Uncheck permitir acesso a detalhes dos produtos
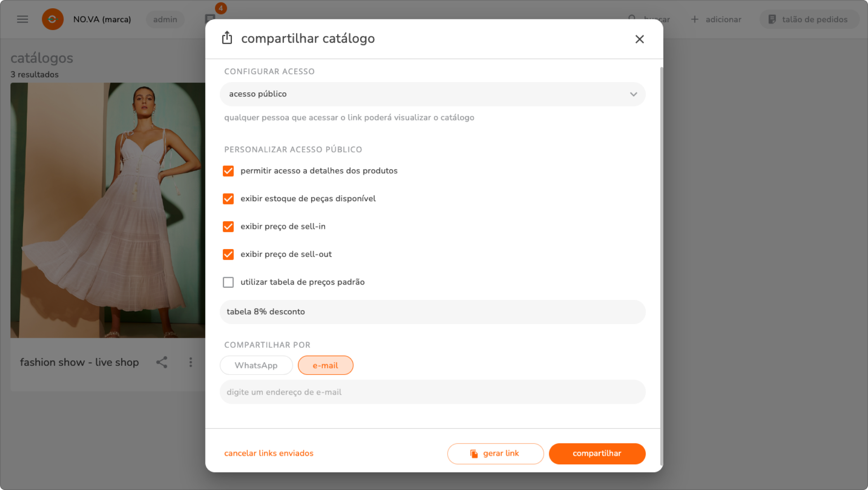Viewport: 868px width, 490px height. pyautogui.click(x=228, y=171)
